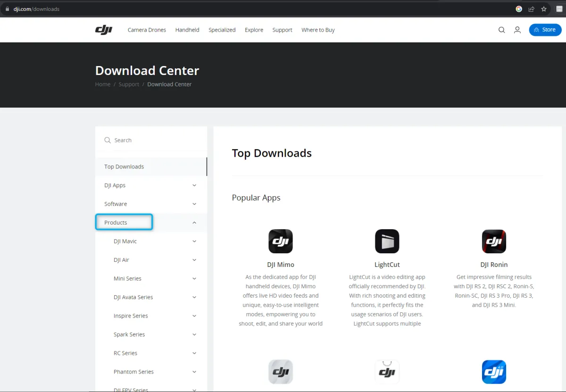
Task: Open the DJI Mimo app icon
Action: click(281, 241)
